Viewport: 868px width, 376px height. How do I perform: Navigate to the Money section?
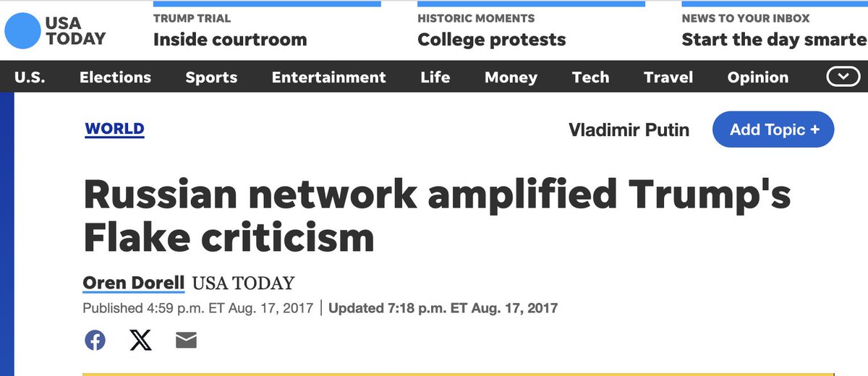(511, 77)
